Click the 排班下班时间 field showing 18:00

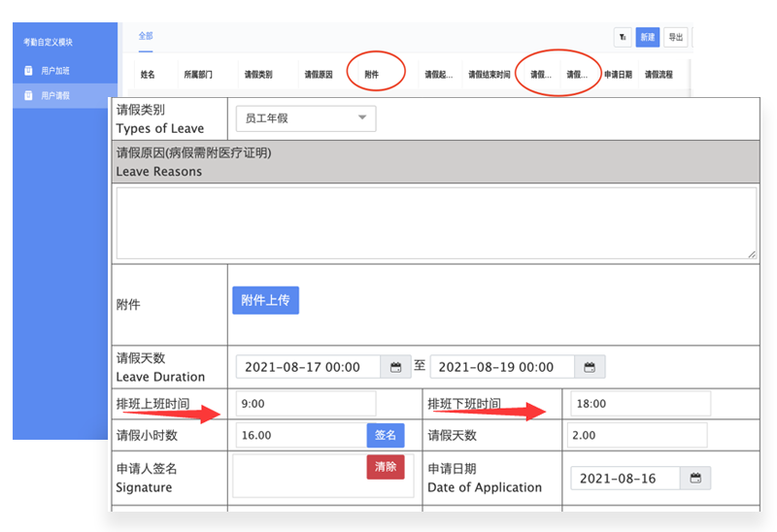click(x=641, y=404)
